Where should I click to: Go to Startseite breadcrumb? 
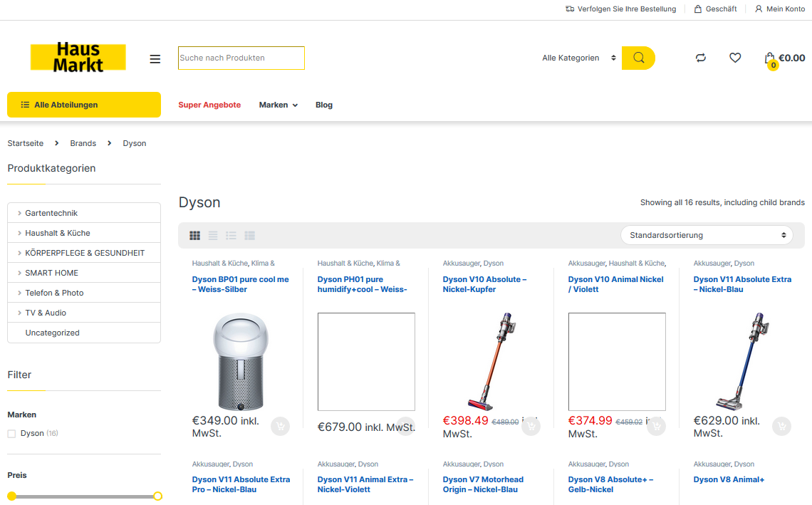point(26,143)
